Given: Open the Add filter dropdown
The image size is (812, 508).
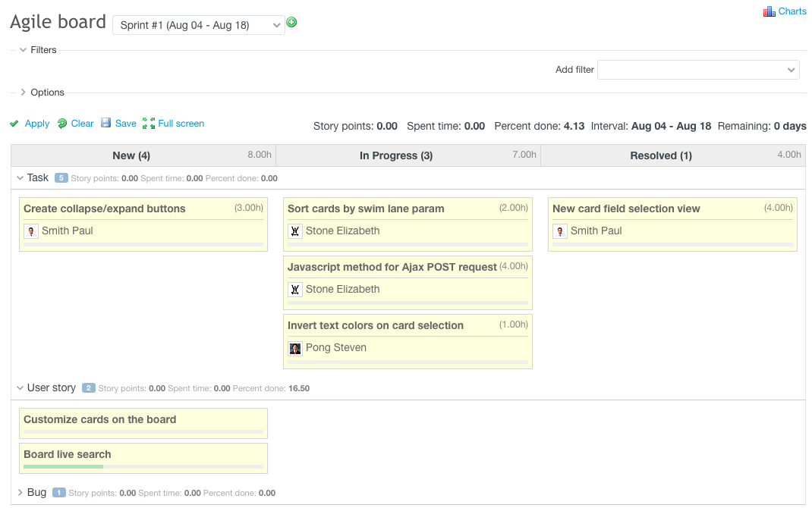Looking at the screenshot, I should pyautogui.click(x=698, y=70).
